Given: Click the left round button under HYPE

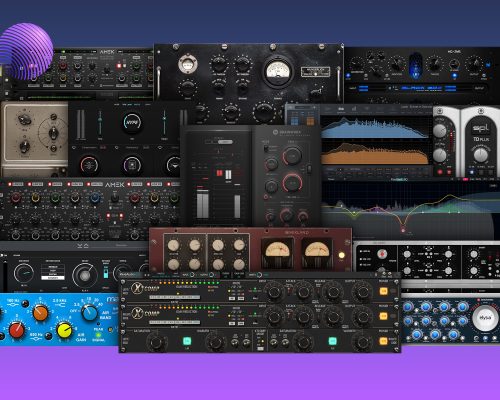Looking at the screenshot, I should pos(89,165).
